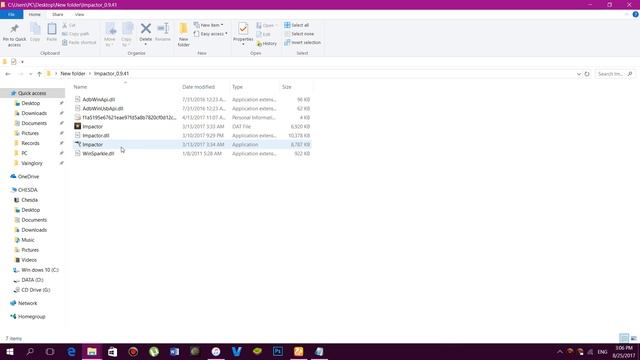This screenshot has width=640, height=360.
Task: Click the Cut command
Action: click(x=69, y=25)
